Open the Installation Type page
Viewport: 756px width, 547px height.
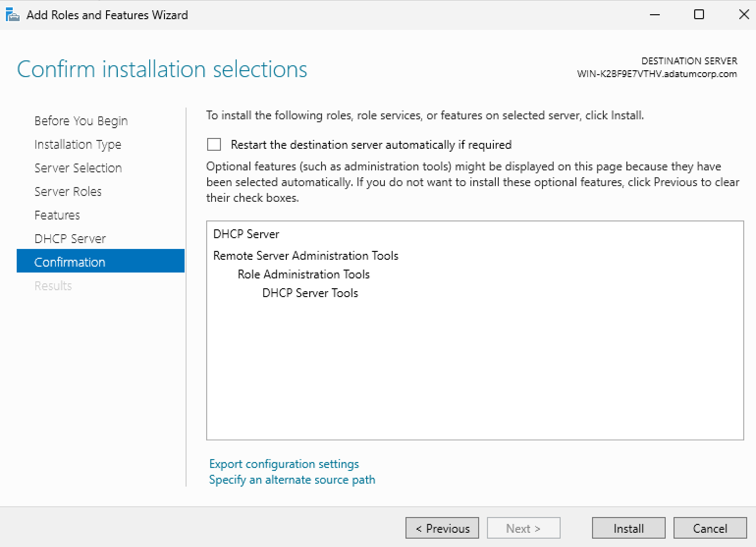click(x=78, y=144)
